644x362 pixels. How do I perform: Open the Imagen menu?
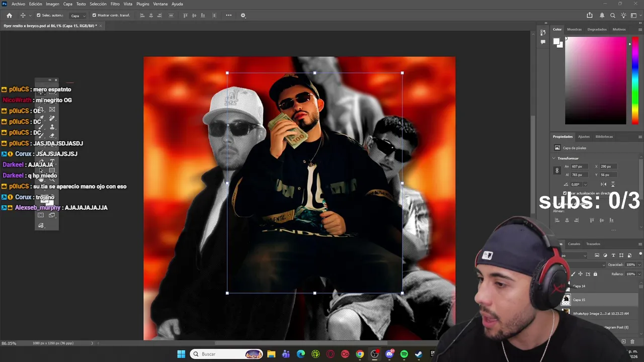(52, 4)
